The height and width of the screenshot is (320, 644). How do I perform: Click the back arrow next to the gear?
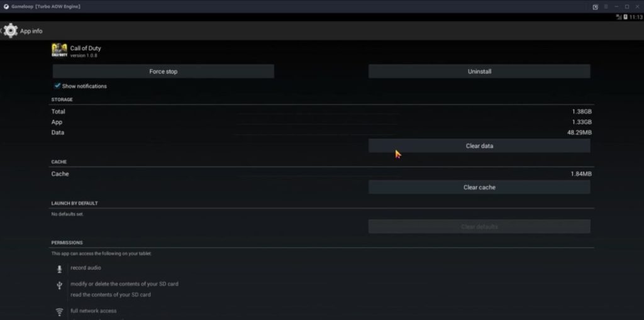(x=1, y=31)
